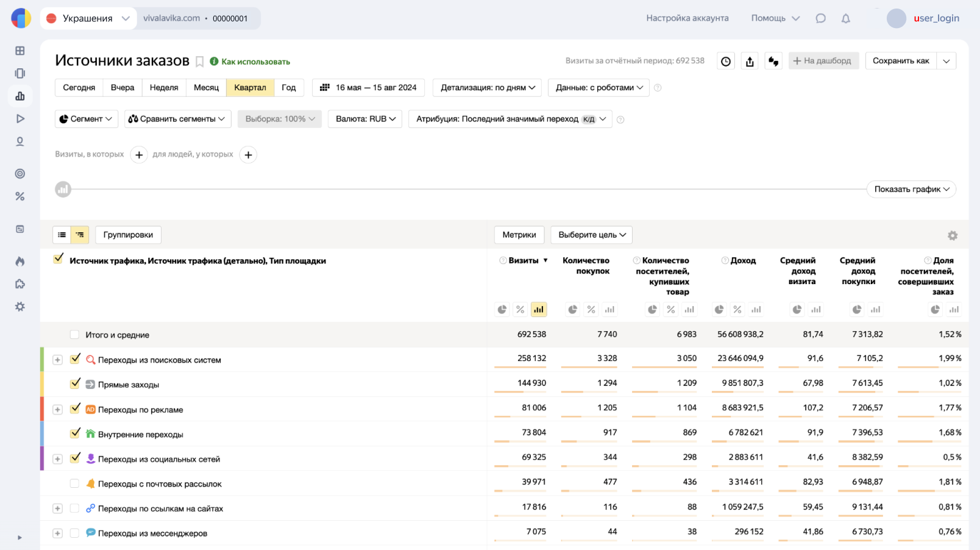Open the reports bar chart sidebar icon

pyautogui.click(x=20, y=96)
